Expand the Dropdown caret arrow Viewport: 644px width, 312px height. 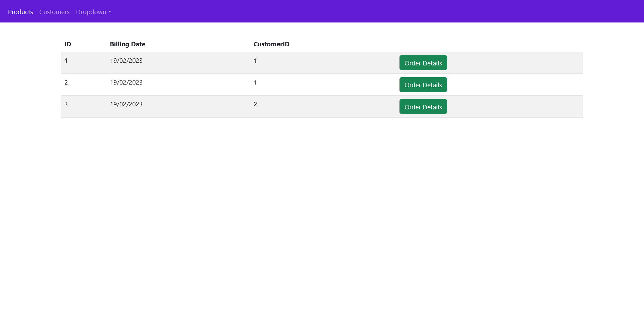[x=110, y=12]
